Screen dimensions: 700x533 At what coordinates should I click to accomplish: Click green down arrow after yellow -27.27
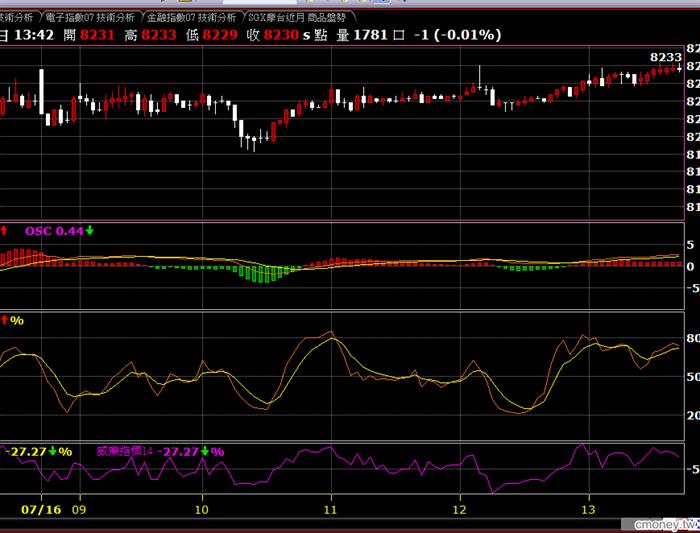tap(53, 451)
